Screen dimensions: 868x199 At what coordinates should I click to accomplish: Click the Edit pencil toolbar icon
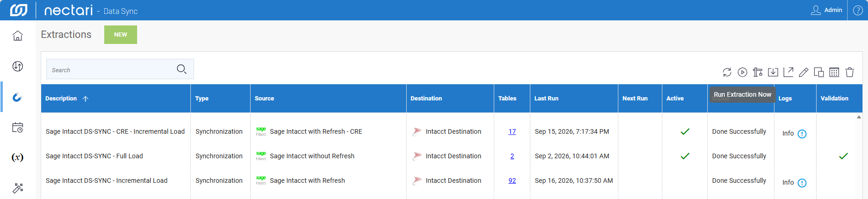click(x=804, y=72)
